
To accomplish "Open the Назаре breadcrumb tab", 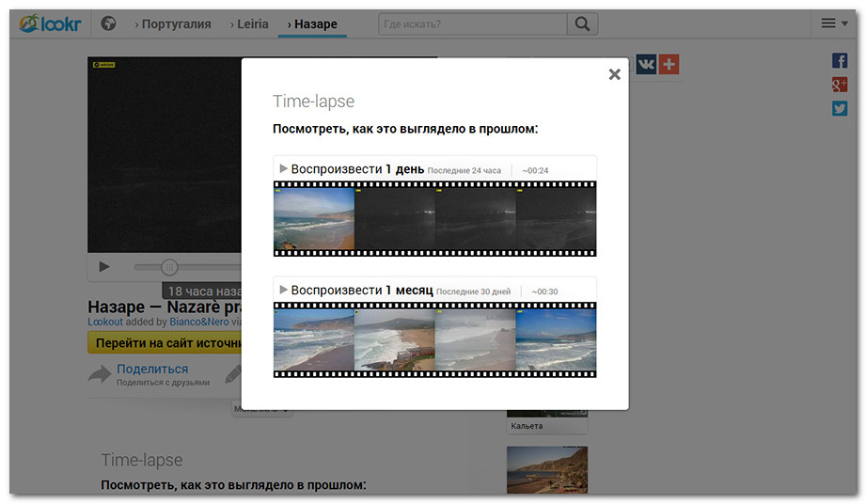I will pyautogui.click(x=313, y=24).
